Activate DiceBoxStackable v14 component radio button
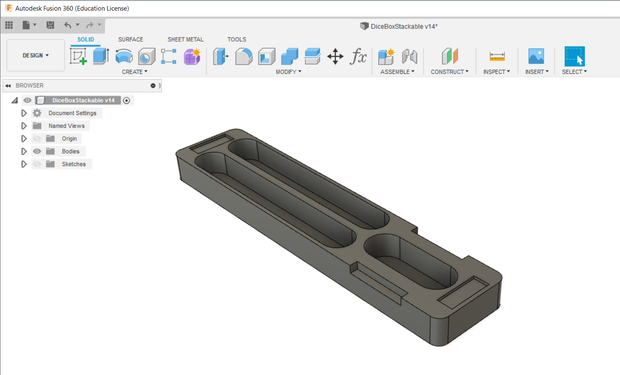The width and height of the screenshot is (620, 375). pos(127,100)
